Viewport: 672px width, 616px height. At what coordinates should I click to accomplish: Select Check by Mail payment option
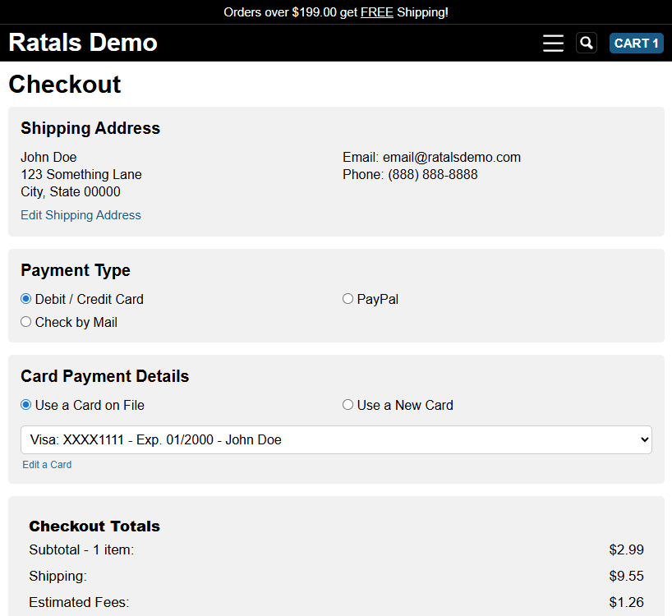coord(26,322)
